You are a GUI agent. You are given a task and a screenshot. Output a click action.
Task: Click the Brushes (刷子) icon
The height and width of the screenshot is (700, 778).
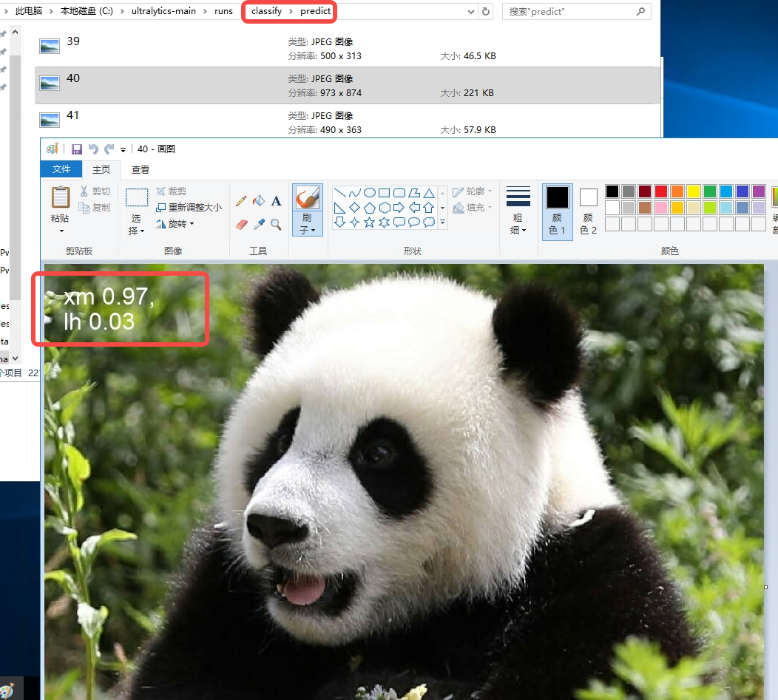308,198
